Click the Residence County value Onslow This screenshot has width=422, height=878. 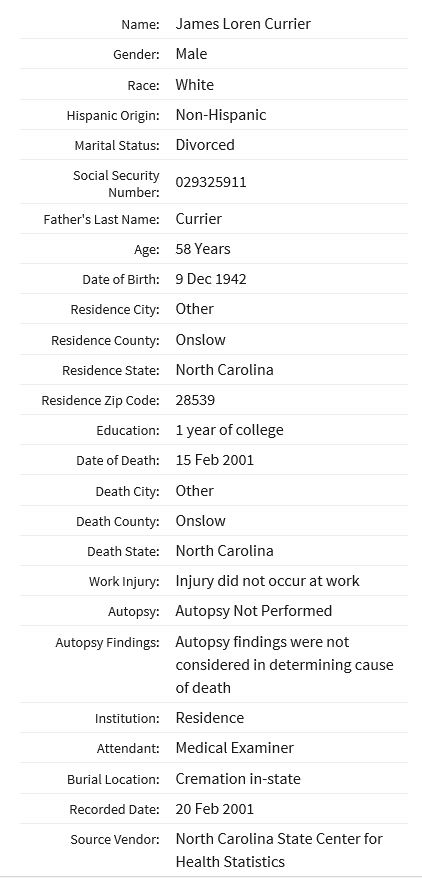point(200,340)
